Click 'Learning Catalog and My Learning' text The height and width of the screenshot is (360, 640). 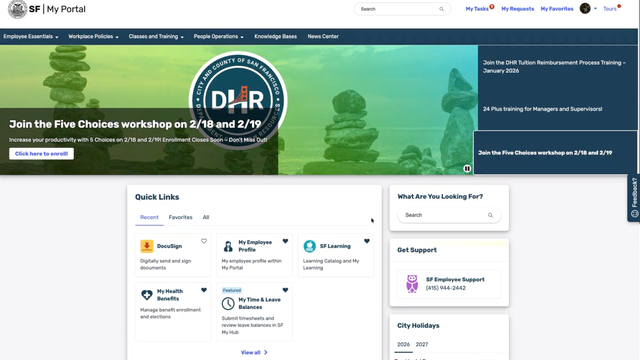pos(331,264)
